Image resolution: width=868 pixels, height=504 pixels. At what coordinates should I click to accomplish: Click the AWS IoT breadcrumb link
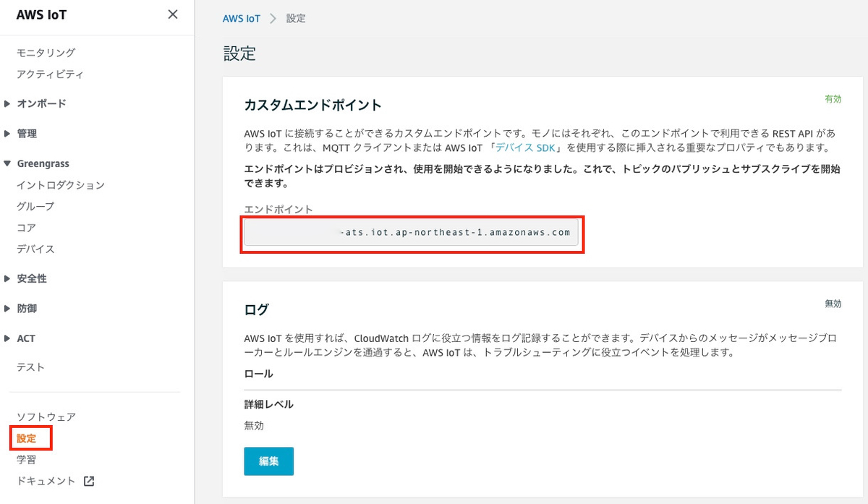(x=242, y=18)
